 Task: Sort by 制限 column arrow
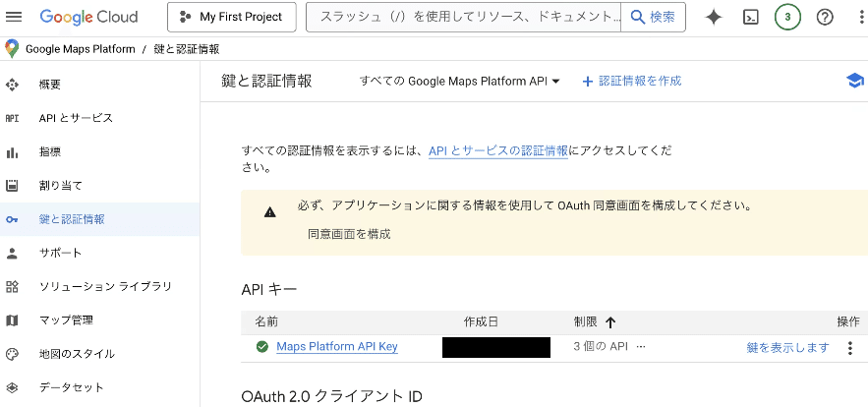pos(610,321)
